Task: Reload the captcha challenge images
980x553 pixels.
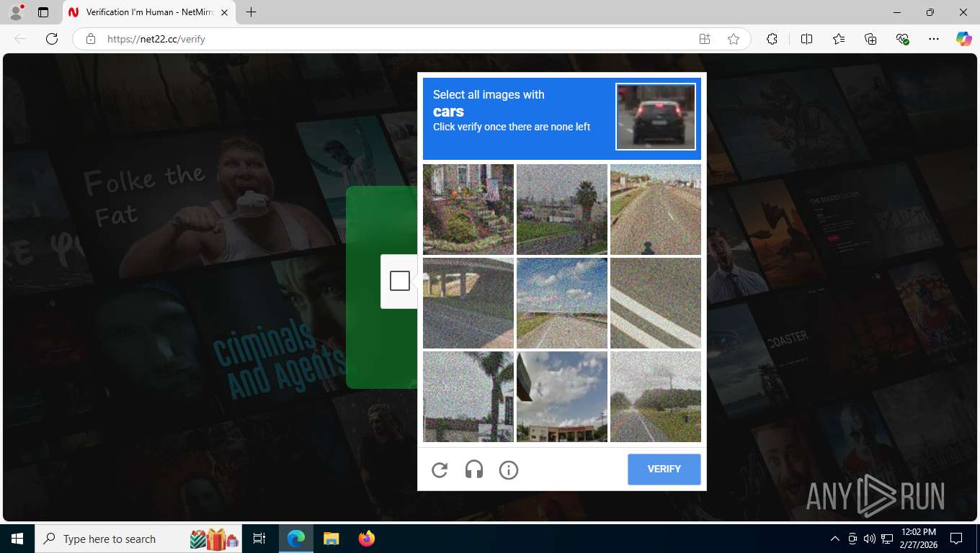Action: tap(440, 470)
